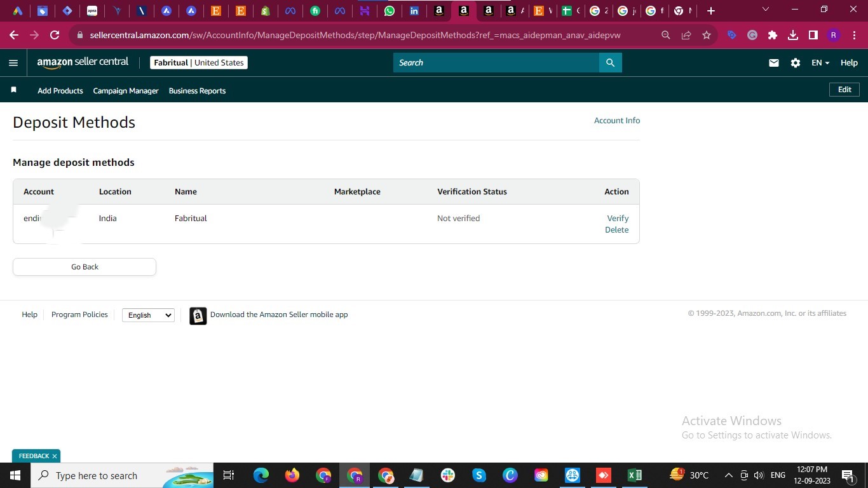Click the Marketplace column header
Viewport: 868px width, 488px height.
[x=357, y=191]
